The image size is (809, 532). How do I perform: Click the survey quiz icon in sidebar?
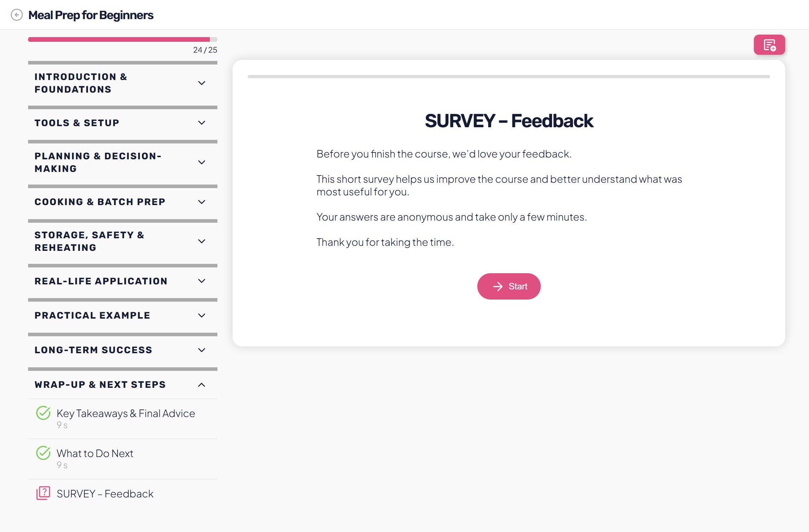coord(43,493)
